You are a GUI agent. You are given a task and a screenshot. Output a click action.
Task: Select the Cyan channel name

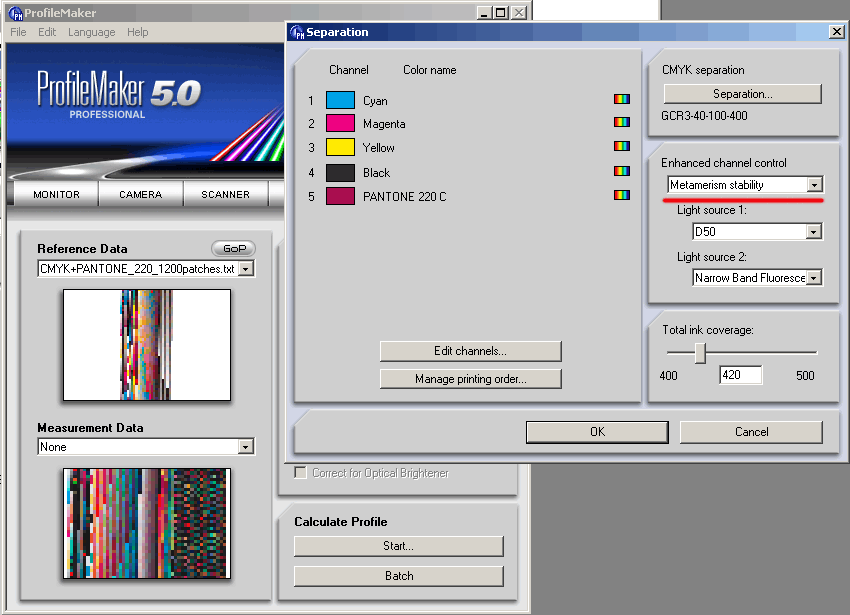(x=375, y=101)
